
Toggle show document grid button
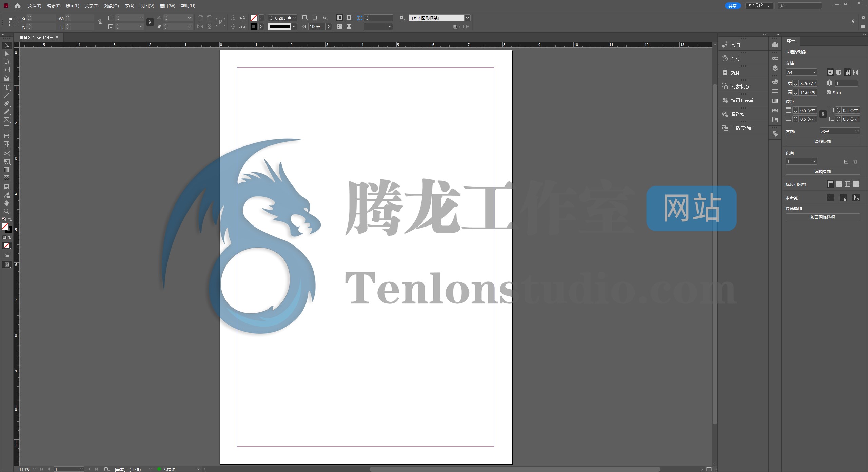pyautogui.click(x=847, y=184)
